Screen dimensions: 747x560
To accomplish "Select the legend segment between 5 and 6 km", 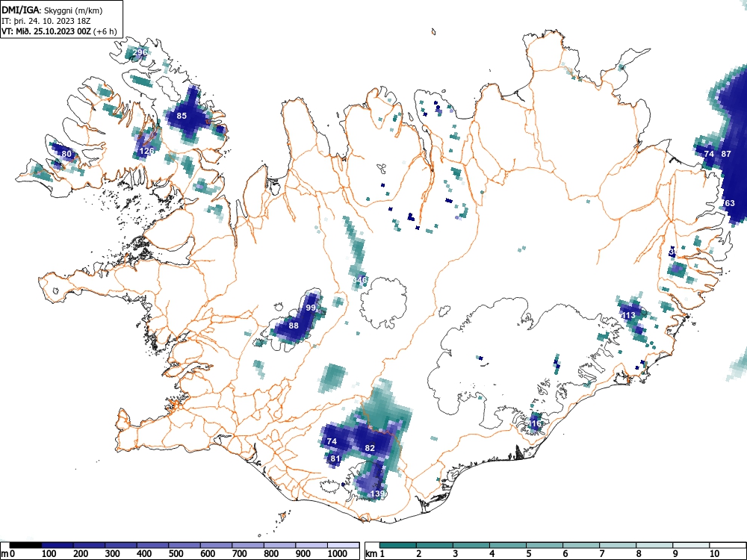I will (545, 545).
